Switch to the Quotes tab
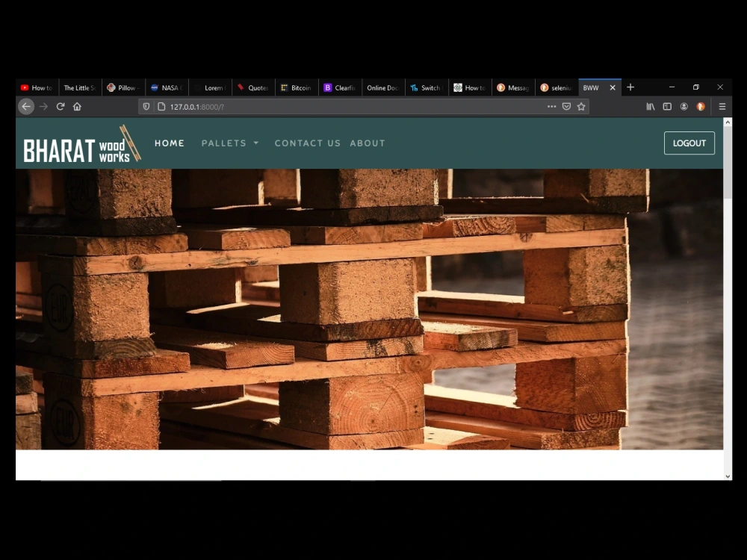This screenshot has width=747, height=560. pos(253,87)
